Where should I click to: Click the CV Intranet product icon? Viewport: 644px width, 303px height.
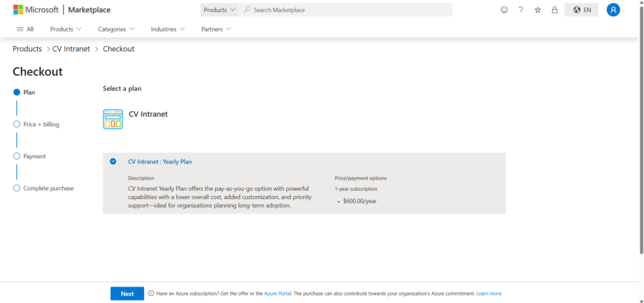113,119
